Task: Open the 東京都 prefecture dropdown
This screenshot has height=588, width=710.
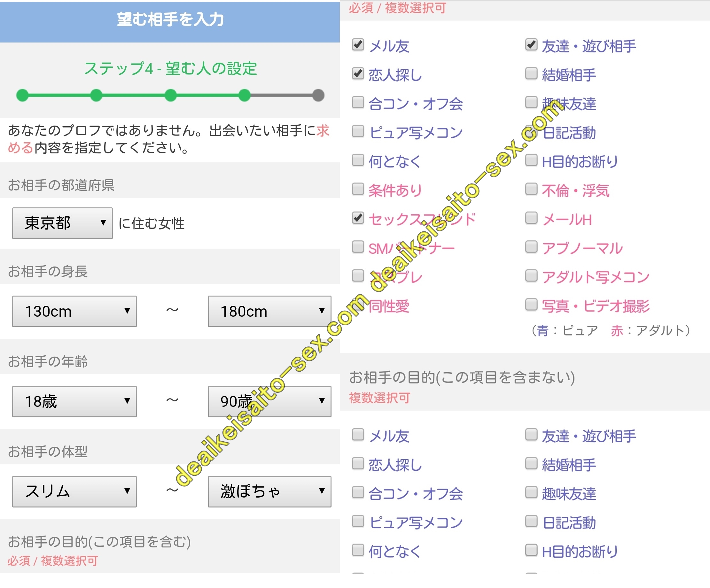Action: (x=62, y=223)
